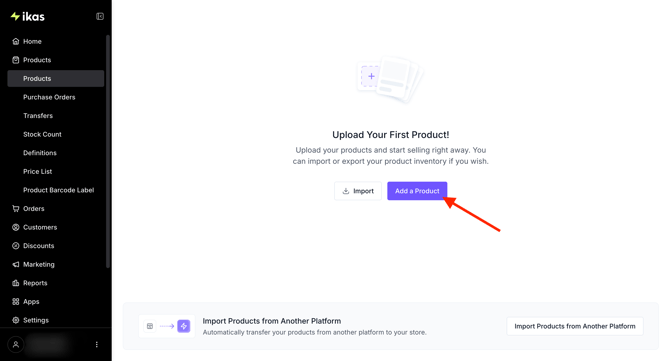Click the Discounts percent icon

coord(16,246)
